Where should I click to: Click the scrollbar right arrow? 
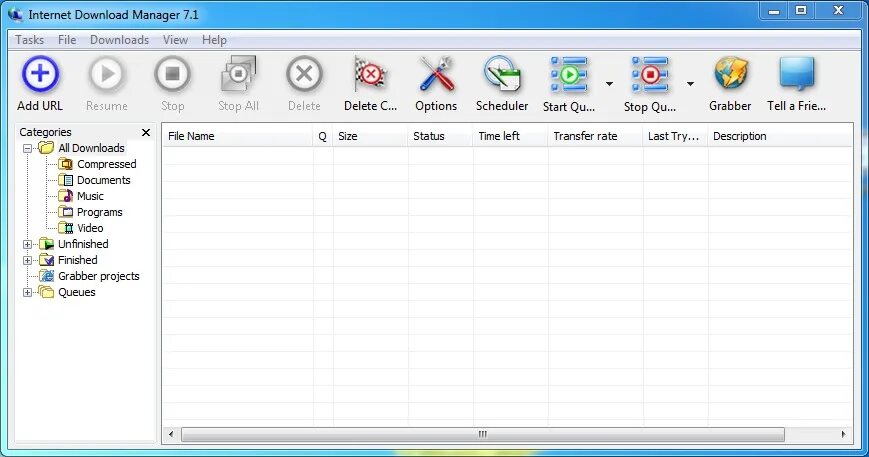click(843, 434)
